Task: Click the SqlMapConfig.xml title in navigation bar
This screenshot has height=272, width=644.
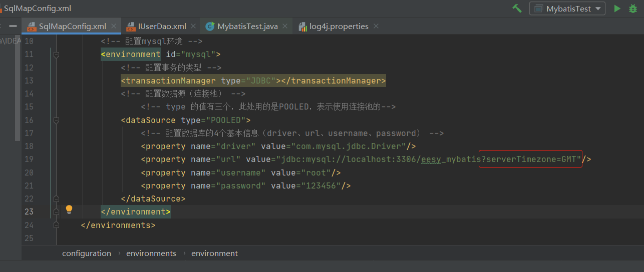Action: point(38,8)
